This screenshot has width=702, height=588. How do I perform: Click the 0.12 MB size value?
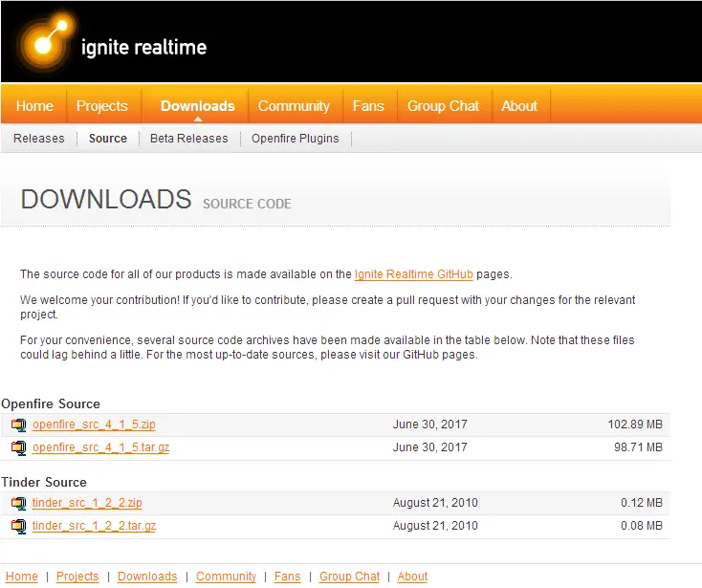tap(642, 503)
